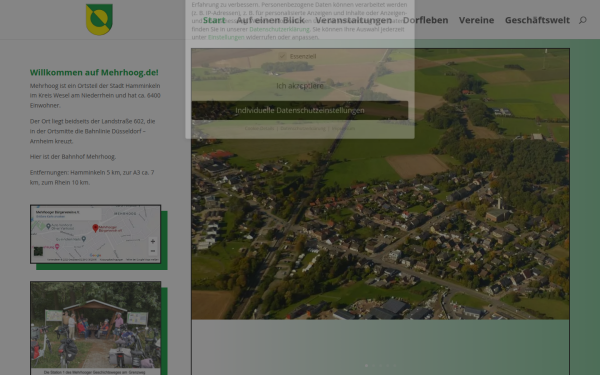Click the red Mehrhooger Bürgerverein map pin
The width and height of the screenshot is (600, 375).
click(95, 228)
